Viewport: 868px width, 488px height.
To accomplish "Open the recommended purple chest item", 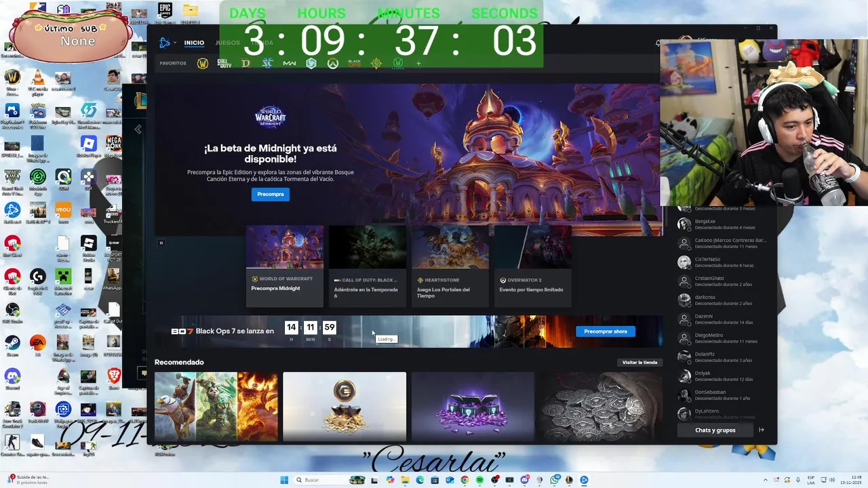I will pos(473,407).
